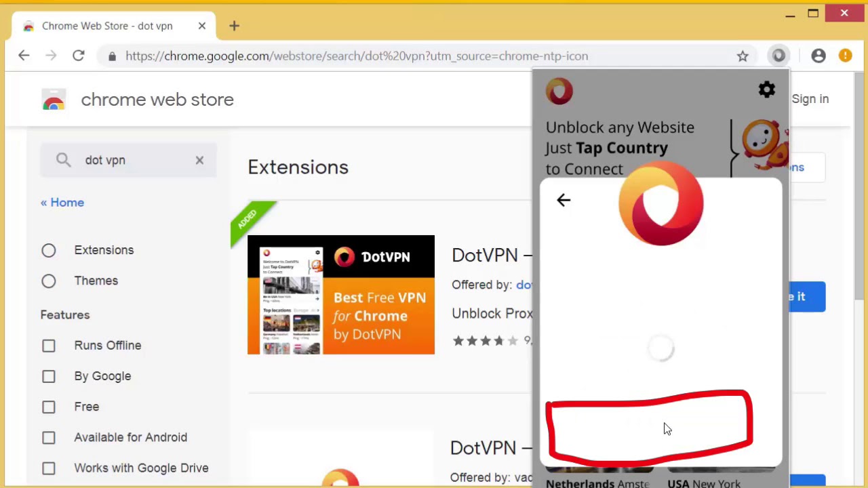Go to the « Home link
868x488 pixels.
click(x=62, y=203)
